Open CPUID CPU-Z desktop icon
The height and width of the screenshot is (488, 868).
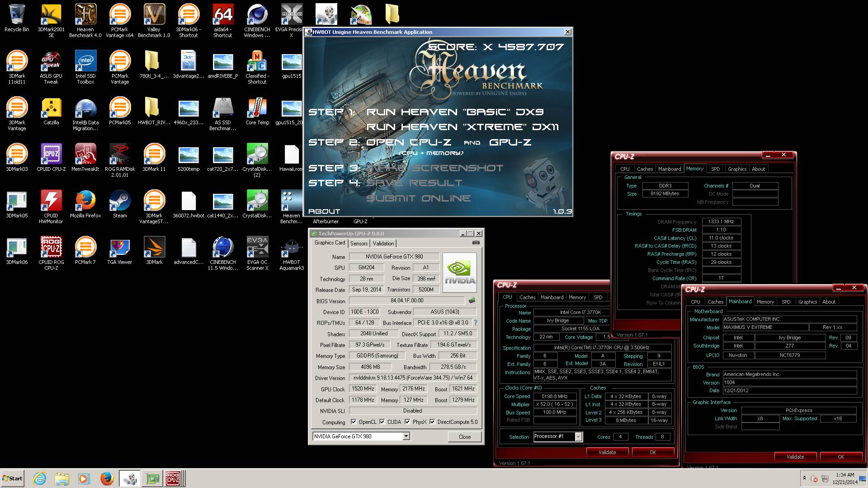click(x=51, y=158)
